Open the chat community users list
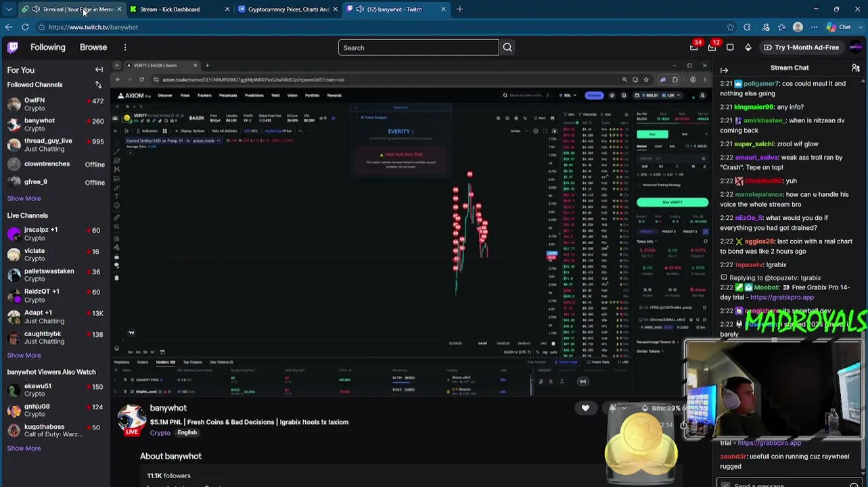 [856, 68]
